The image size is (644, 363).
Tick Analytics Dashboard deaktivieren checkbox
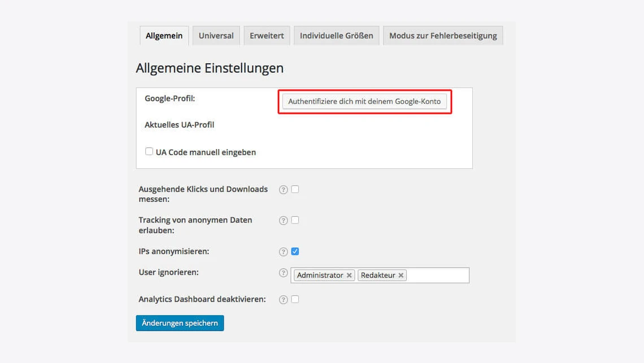point(295,299)
